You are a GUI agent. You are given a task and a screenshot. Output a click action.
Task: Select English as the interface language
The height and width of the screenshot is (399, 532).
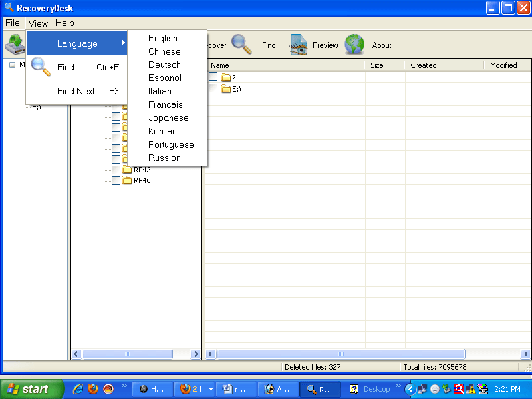163,38
